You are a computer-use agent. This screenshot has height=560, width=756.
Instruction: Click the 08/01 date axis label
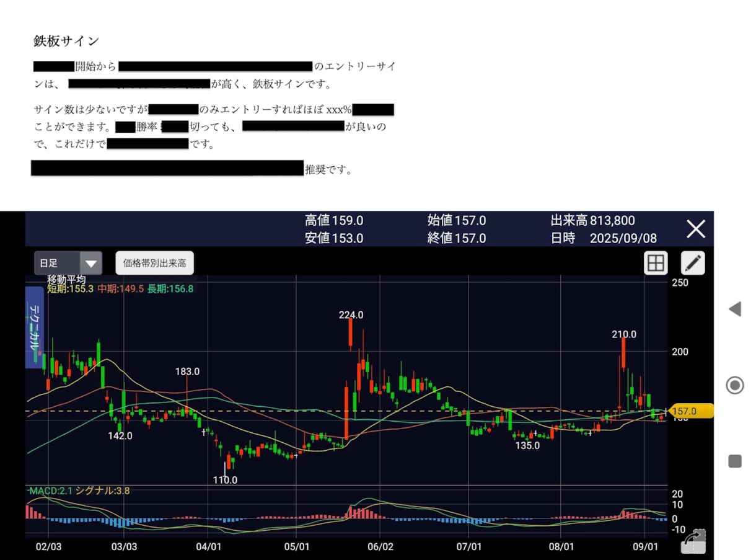point(560,547)
